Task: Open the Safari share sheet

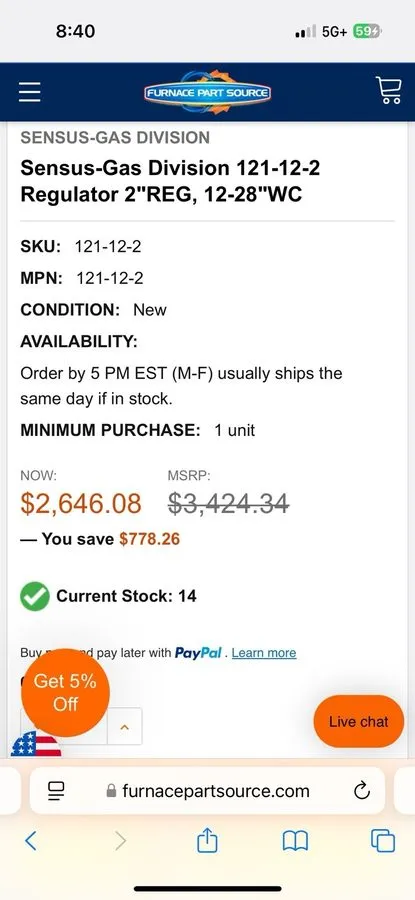Action: 207,841
